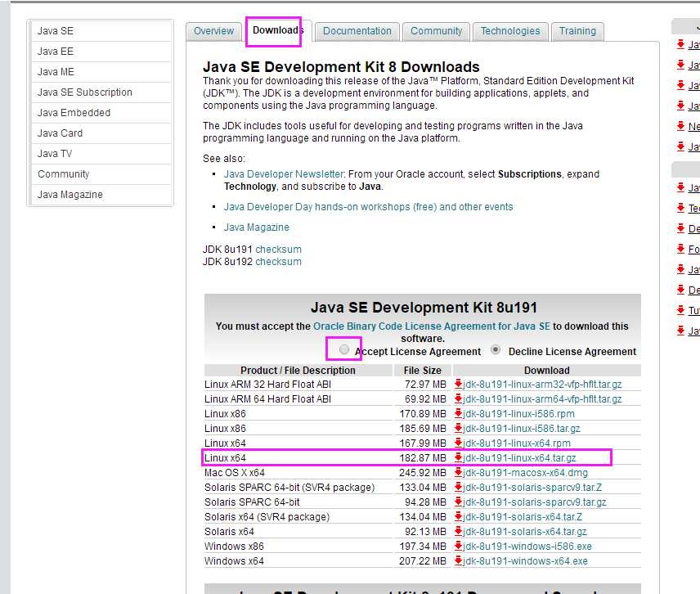Click download icon beside jdk-8u191-windows-i586.exe
700x594 pixels.
[x=458, y=547]
